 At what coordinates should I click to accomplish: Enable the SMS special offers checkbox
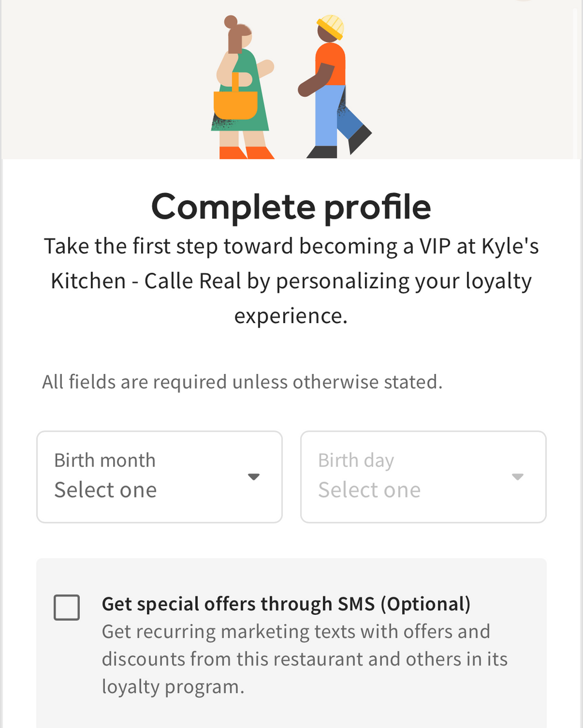[x=66, y=607]
